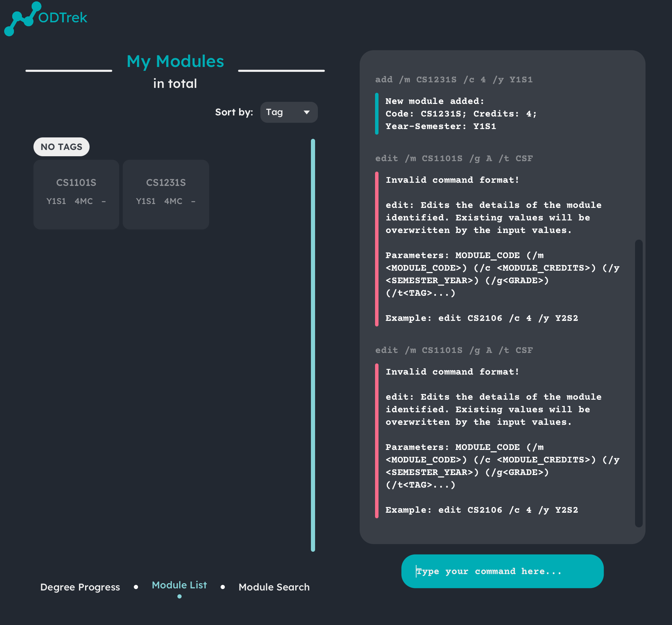
Task: Click the ODTrek logo icon
Action: point(22,19)
